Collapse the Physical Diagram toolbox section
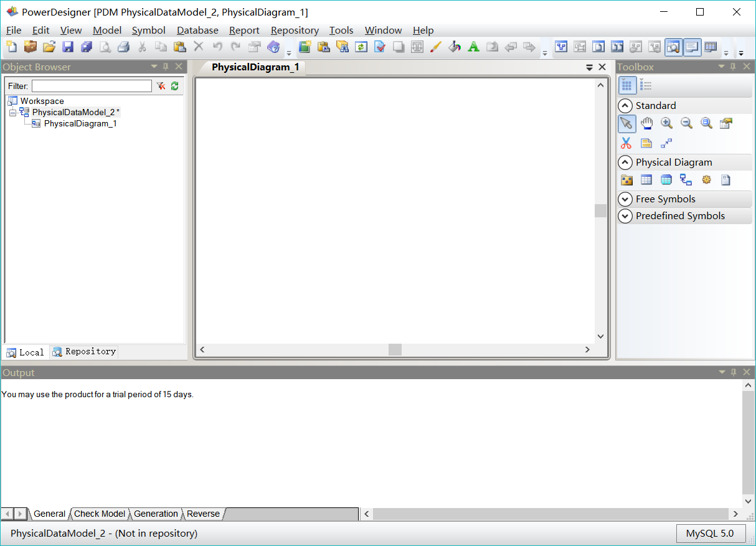The height and width of the screenshot is (546, 756). 625,162
